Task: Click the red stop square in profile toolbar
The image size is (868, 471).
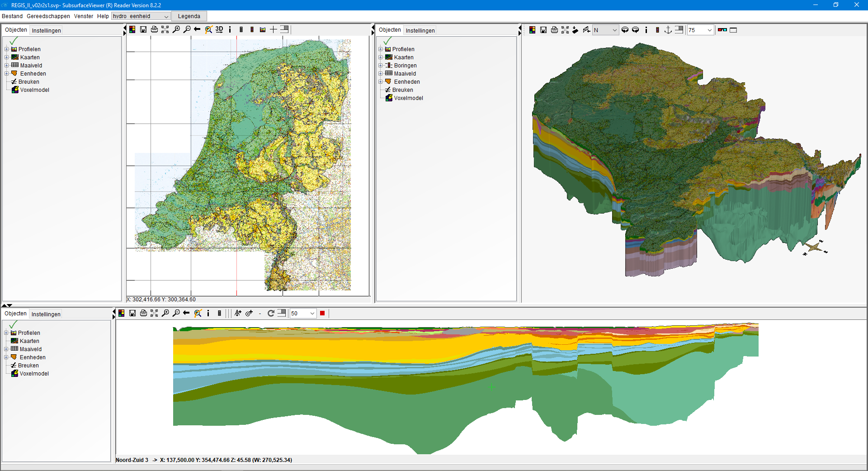Action: point(322,313)
